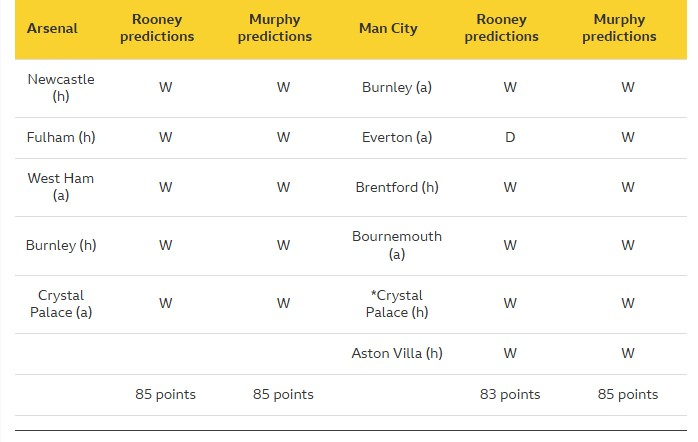Screen dimensions: 698x442
Task: Click the West Ham (a) fixture
Action: [x=61, y=187]
